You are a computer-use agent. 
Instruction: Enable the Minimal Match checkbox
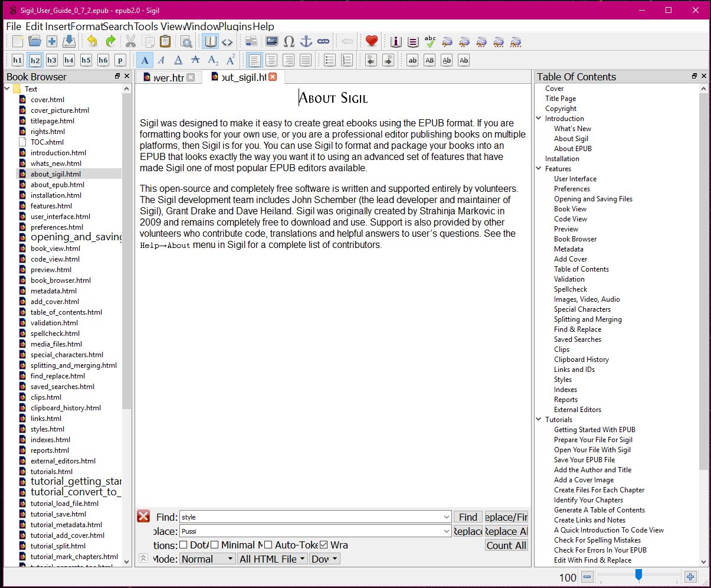pyautogui.click(x=215, y=544)
